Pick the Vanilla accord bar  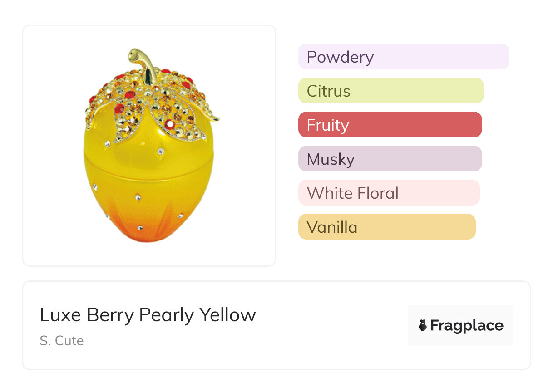click(x=386, y=227)
